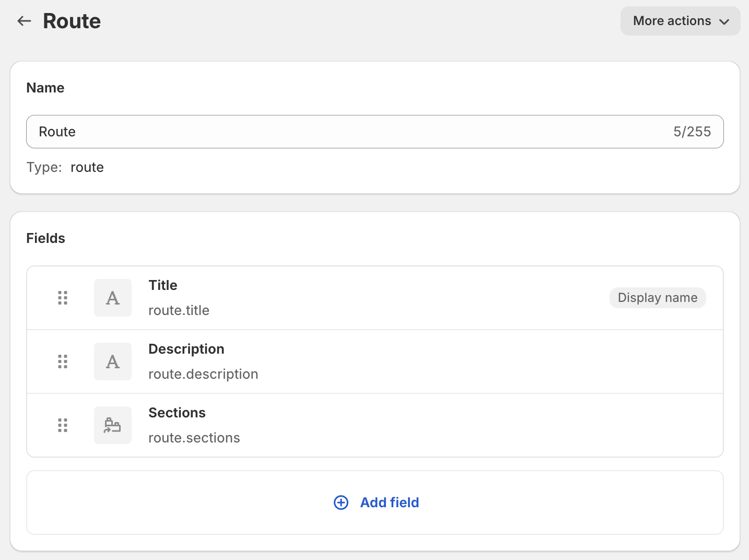The height and width of the screenshot is (560, 749).
Task: Select the Description field row
Action: point(366,361)
